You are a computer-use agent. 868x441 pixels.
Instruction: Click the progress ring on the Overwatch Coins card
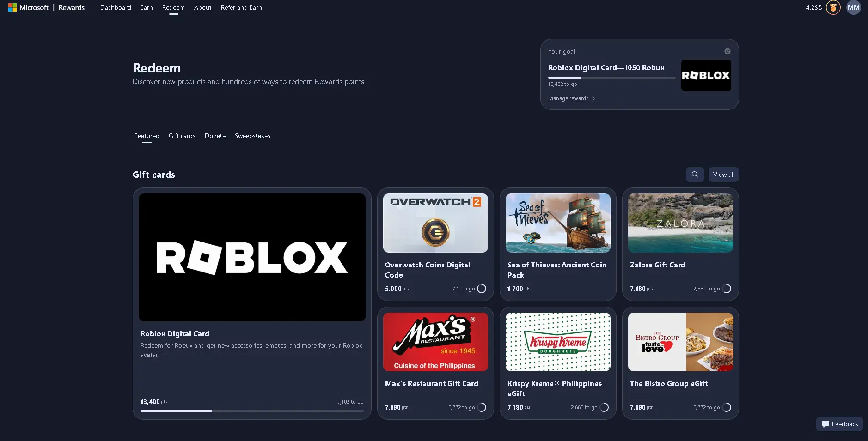(481, 289)
